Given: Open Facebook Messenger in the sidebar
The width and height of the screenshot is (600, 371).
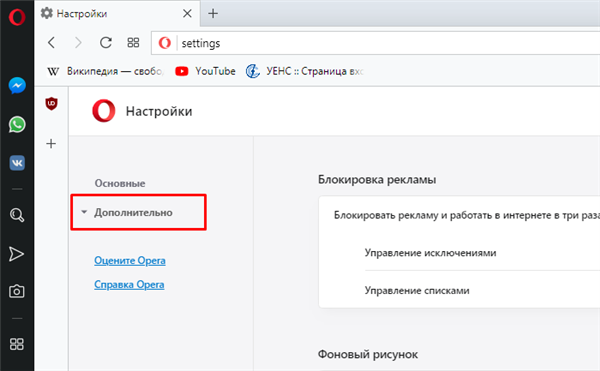Looking at the screenshot, I should click(17, 86).
